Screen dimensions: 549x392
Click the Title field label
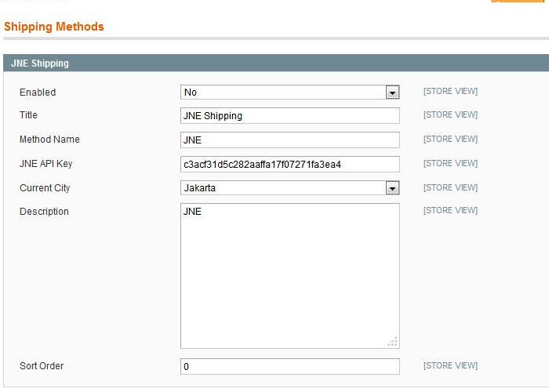pyautogui.click(x=28, y=115)
